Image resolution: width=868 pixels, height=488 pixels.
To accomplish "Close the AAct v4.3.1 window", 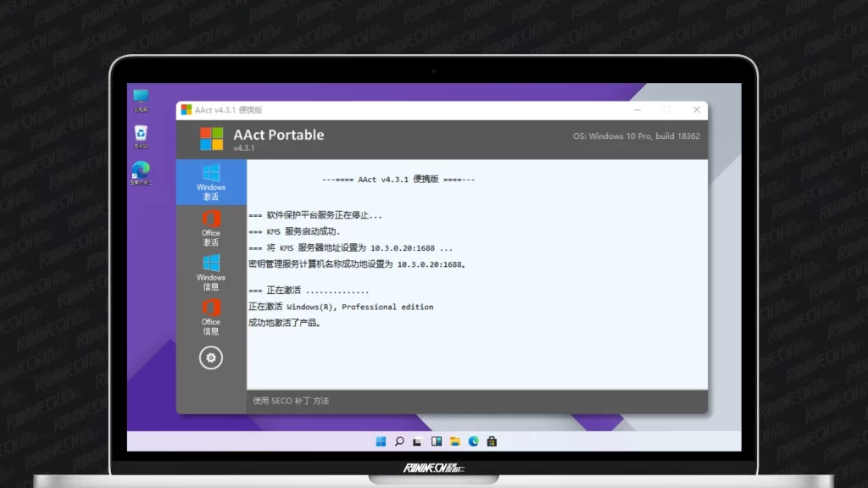I will point(697,109).
